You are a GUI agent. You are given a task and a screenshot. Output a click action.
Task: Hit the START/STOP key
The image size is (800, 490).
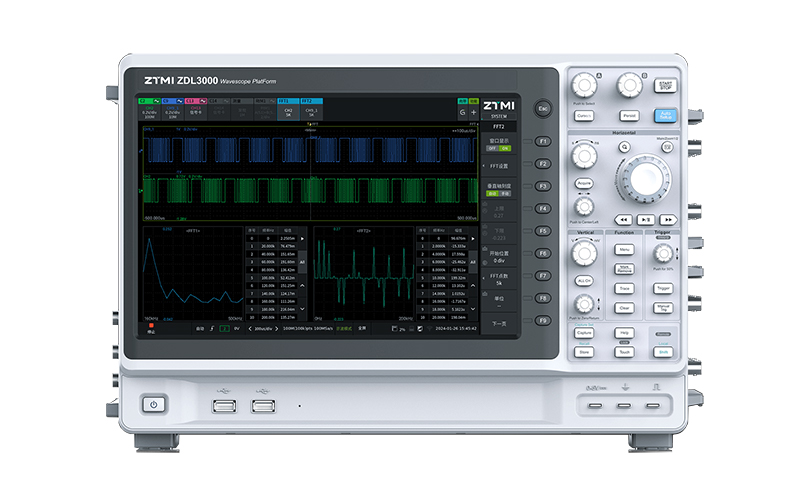[665, 85]
